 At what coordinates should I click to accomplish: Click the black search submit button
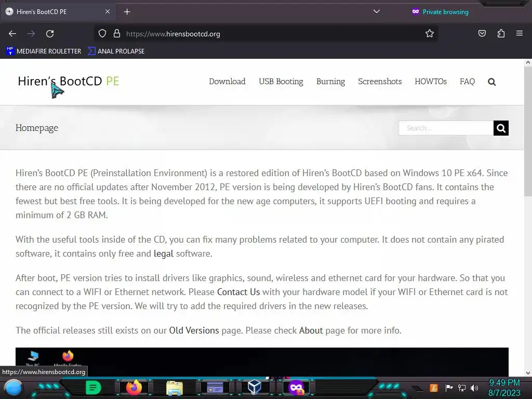click(x=501, y=128)
